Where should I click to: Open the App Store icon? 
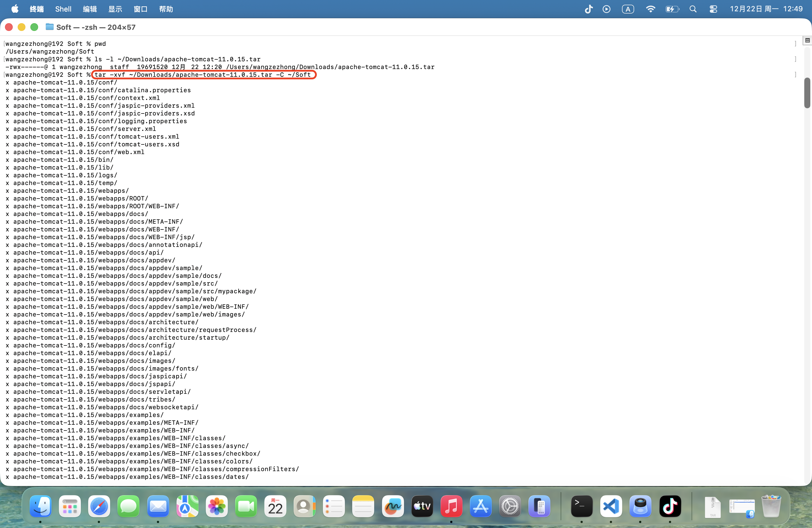[481, 506]
